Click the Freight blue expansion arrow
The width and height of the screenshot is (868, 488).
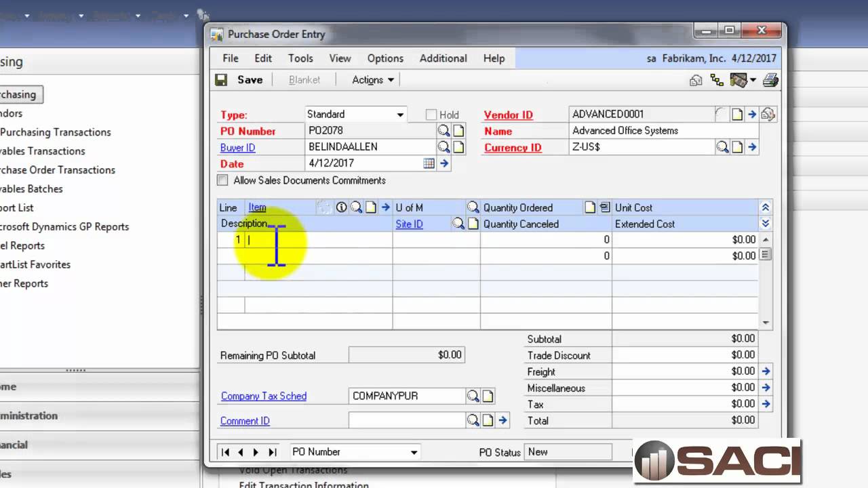point(766,371)
